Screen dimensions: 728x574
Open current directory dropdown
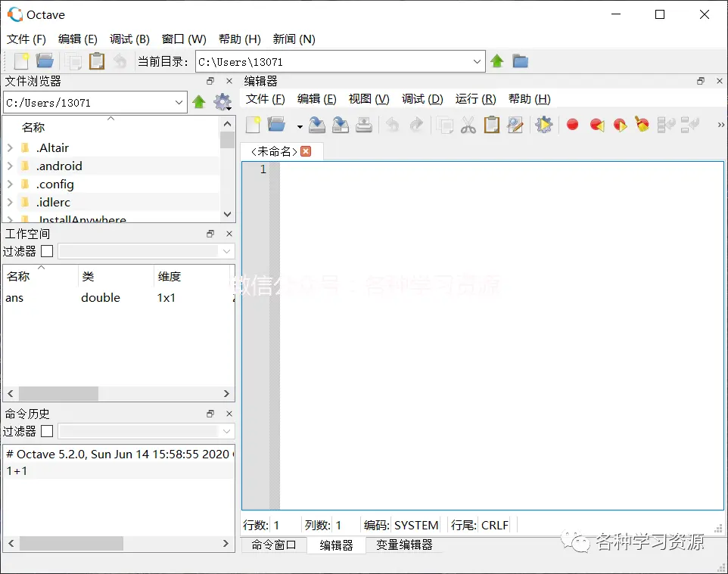(x=477, y=62)
